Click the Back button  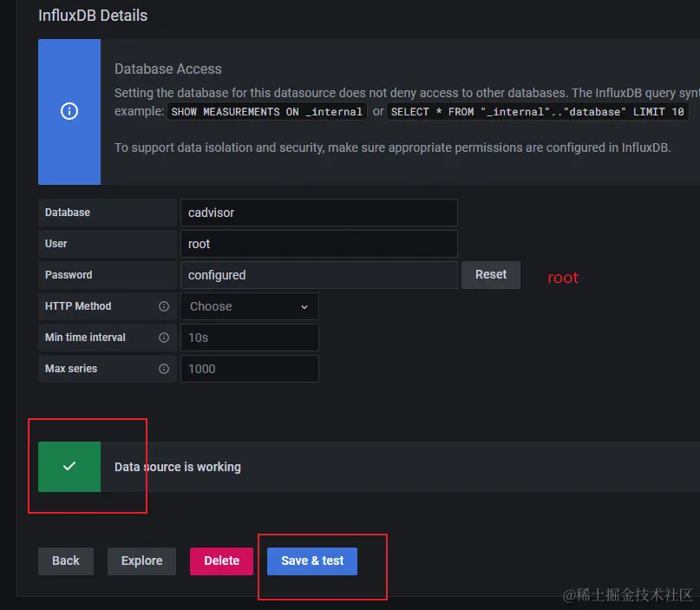(x=66, y=561)
